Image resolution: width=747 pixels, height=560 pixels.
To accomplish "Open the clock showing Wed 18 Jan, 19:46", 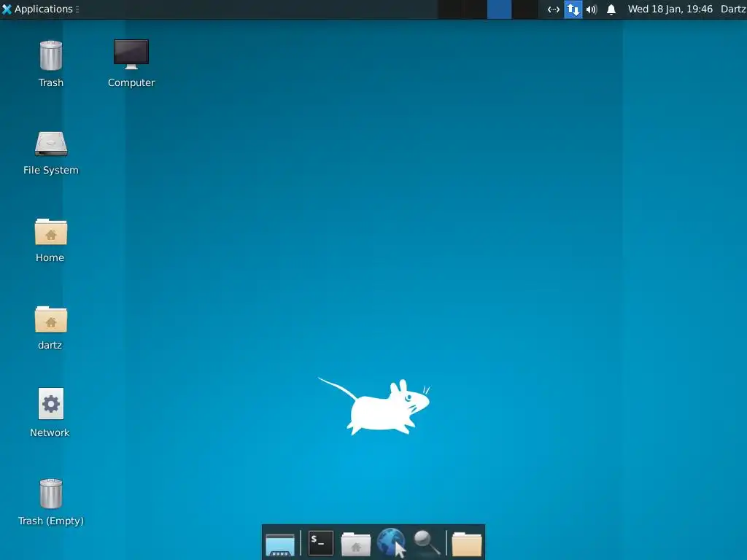I will (670, 9).
